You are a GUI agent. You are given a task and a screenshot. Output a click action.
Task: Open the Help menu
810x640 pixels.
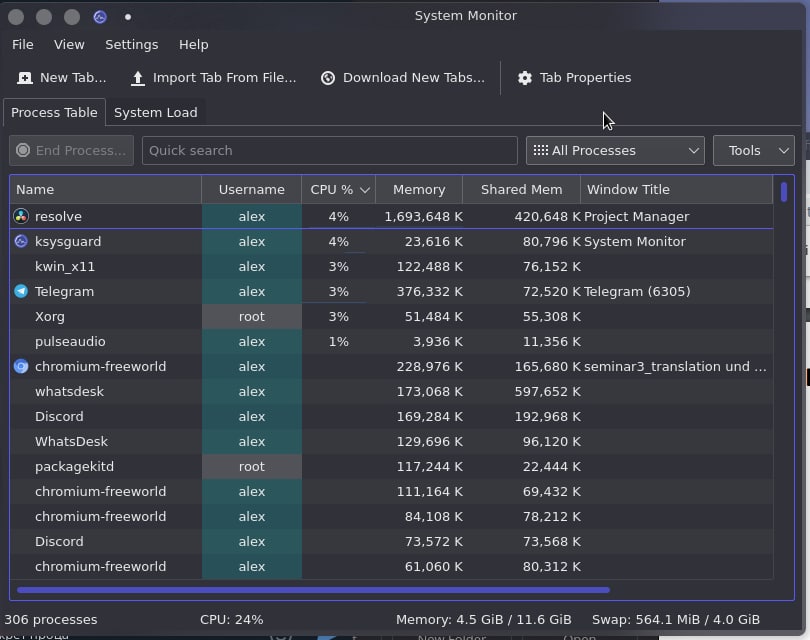(x=193, y=44)
